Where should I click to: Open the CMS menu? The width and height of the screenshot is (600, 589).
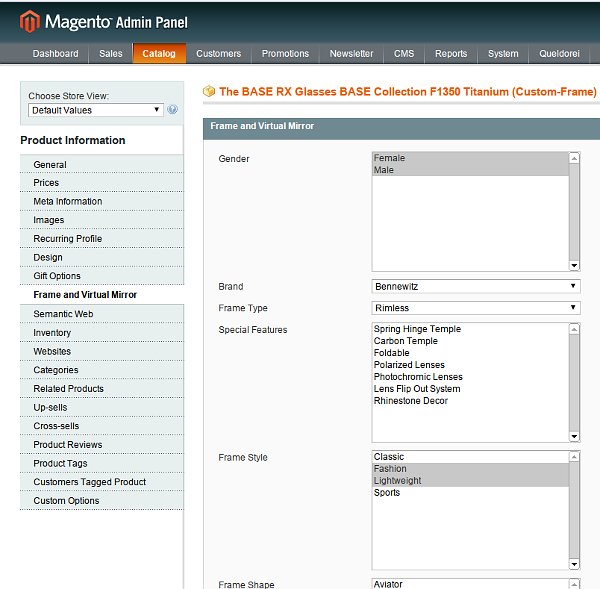point(404,54)
